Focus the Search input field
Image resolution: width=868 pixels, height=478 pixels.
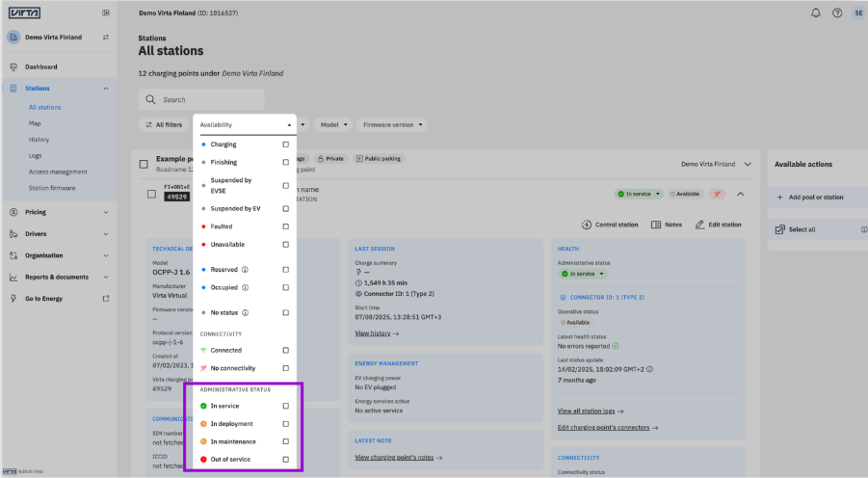pos(201,99)
